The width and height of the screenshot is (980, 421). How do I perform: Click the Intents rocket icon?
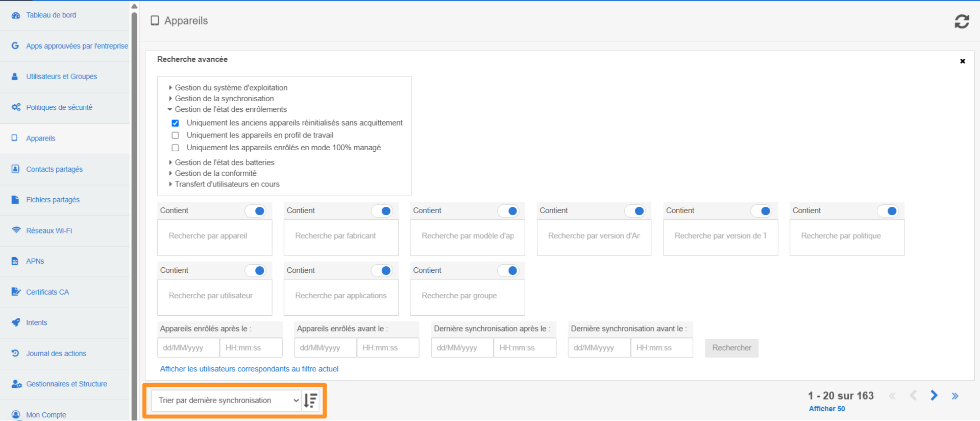pyautogui.click(x=16, y=322)
